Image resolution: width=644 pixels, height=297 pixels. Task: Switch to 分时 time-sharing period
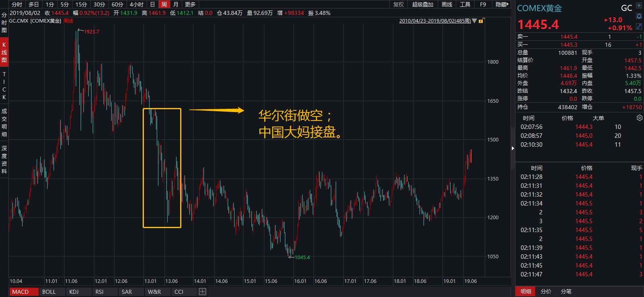[x=17, y=4]
